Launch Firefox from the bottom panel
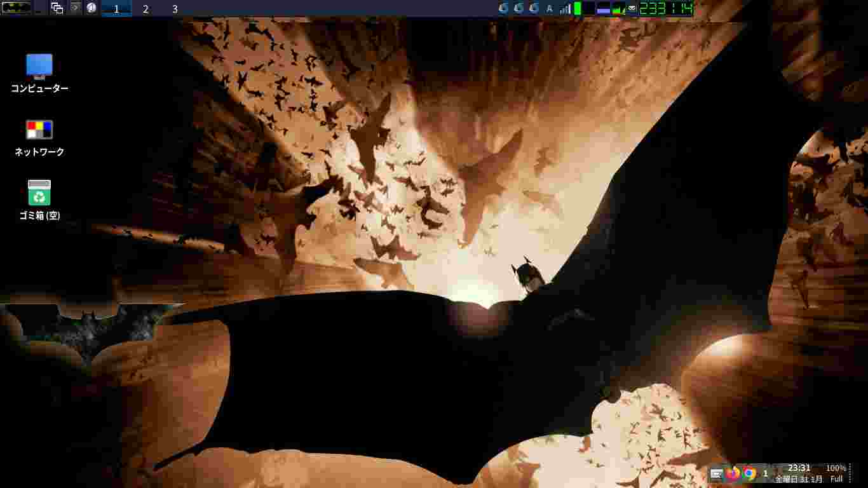Image resolution: width=868 pixels, height=488 pixels. (x=733, y=473)
